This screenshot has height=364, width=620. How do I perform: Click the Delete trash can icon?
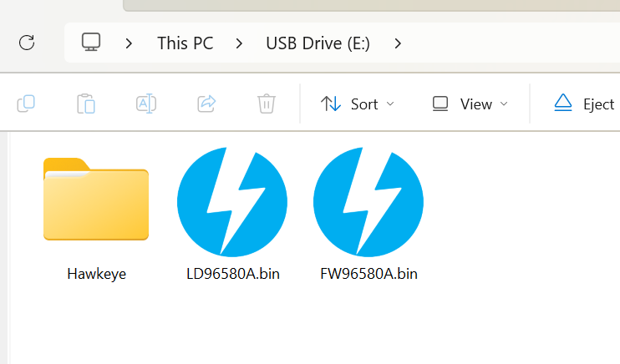click(x=267, y=104)
